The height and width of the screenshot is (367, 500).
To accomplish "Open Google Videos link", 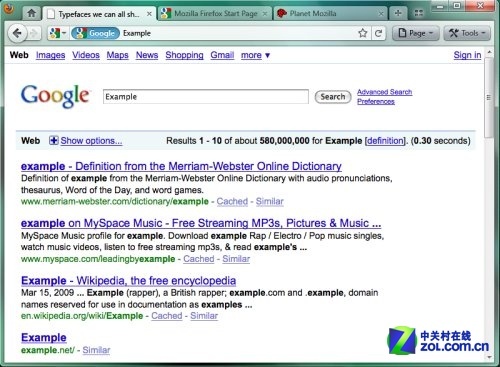I will tap(86, 55).
